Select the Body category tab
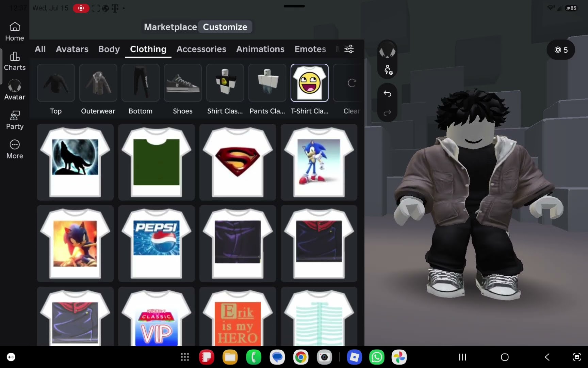Screen dimensions: 588x368 [109, 49]
